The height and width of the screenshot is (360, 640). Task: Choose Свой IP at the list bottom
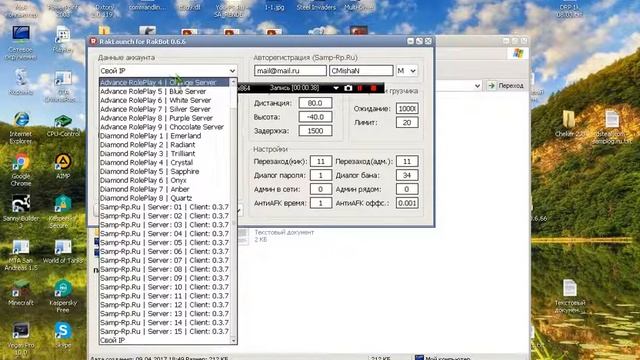click(164, 340)
